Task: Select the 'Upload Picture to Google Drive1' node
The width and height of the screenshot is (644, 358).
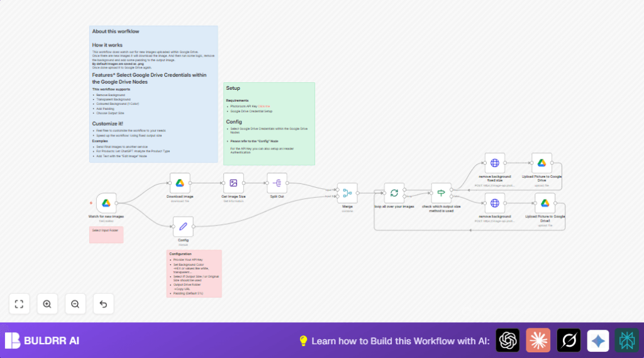Action: click(545, 203)
